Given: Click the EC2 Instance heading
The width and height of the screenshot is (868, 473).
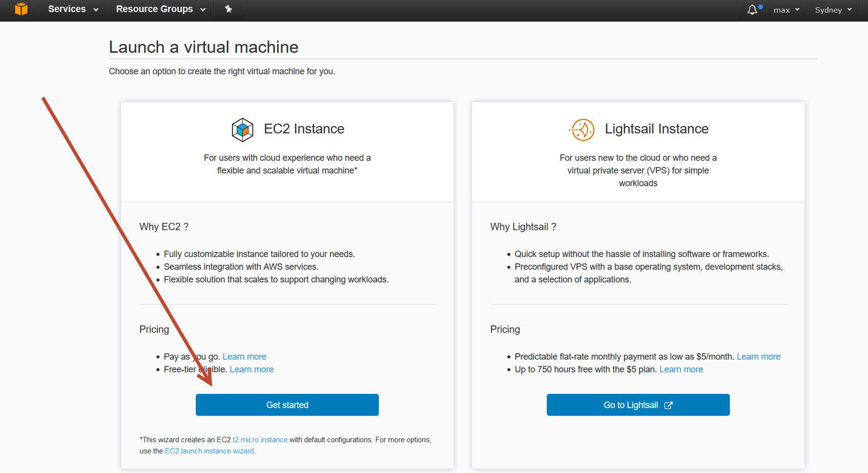Looking at the screenshot, I should pos(304,129).
